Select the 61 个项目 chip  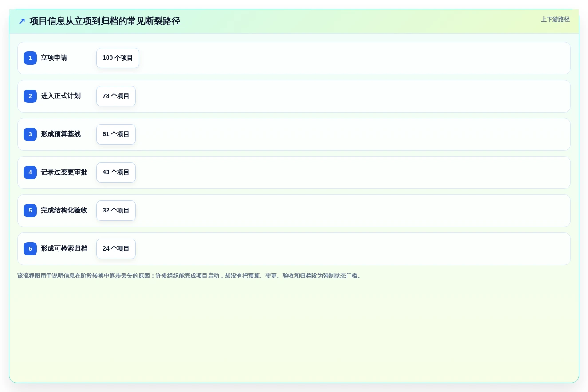tap(116, 134)
